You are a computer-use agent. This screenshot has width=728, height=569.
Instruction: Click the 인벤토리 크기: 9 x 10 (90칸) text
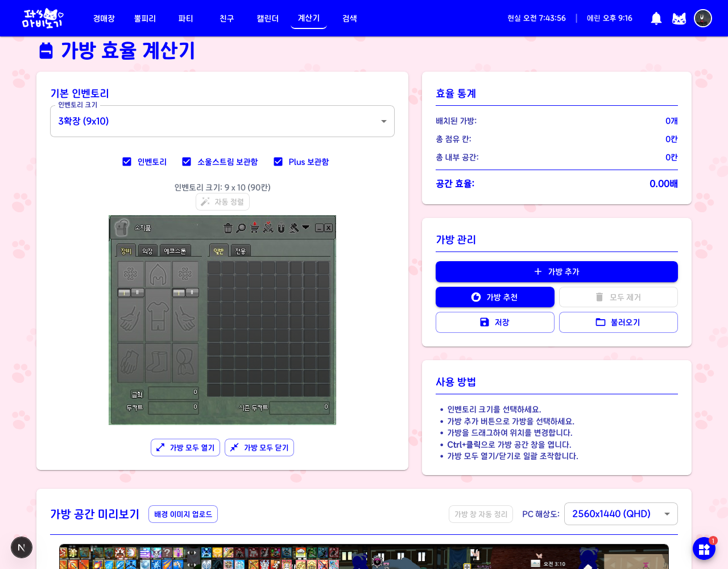[x=222, y=187]
